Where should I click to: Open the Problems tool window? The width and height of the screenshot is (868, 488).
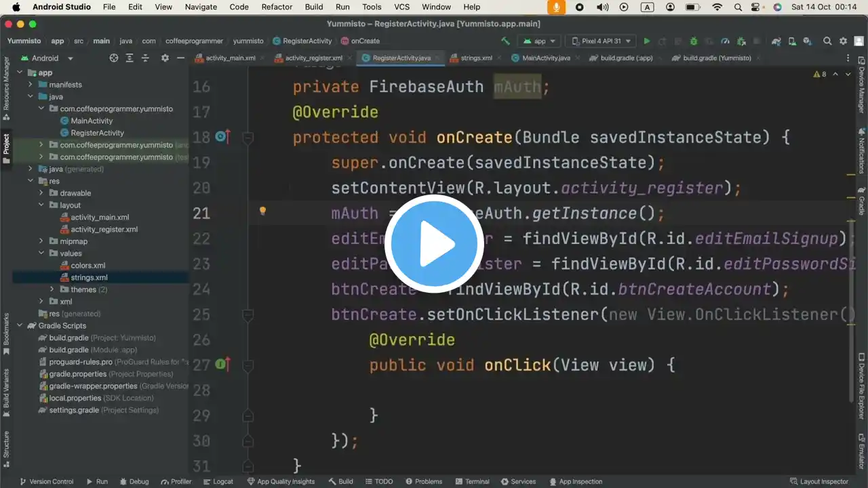423,482
